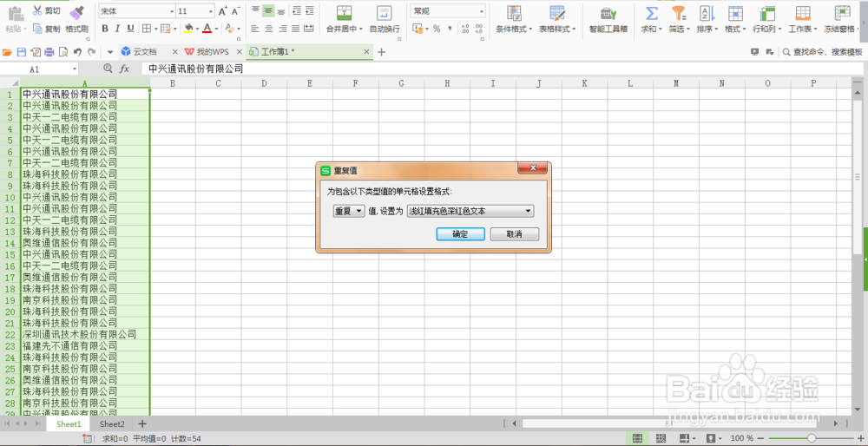868x446 pixels.
Task: Toggle top vertical alignment
Action: (255, 10)
